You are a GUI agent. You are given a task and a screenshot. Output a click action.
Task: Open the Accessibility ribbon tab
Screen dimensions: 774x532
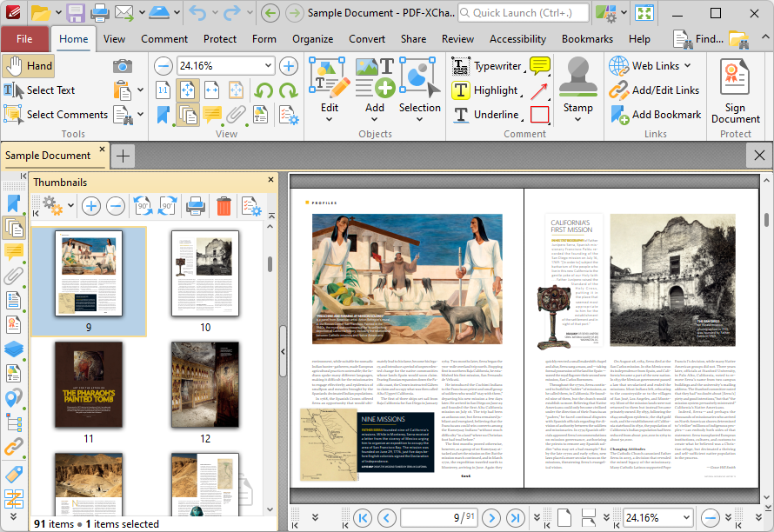pos(517,39)
